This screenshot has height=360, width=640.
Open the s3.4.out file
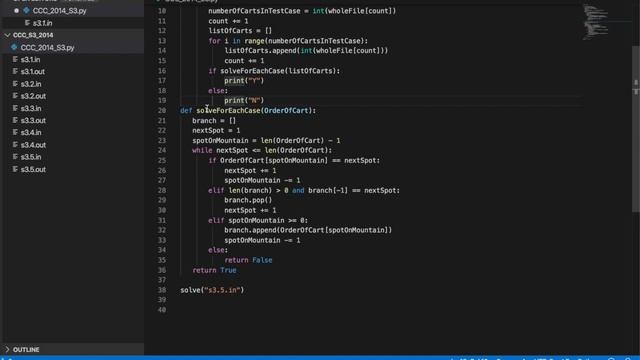[33, 145]
